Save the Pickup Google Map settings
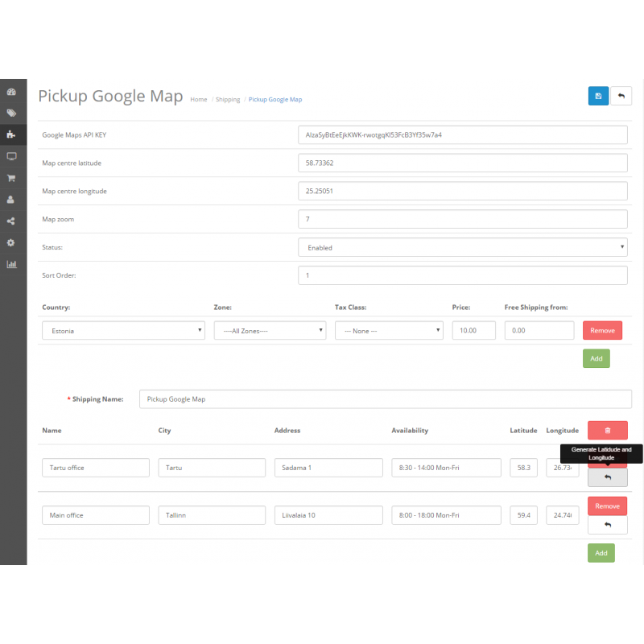The height and width of the screenshot is (644, 644). coord(598,96)
